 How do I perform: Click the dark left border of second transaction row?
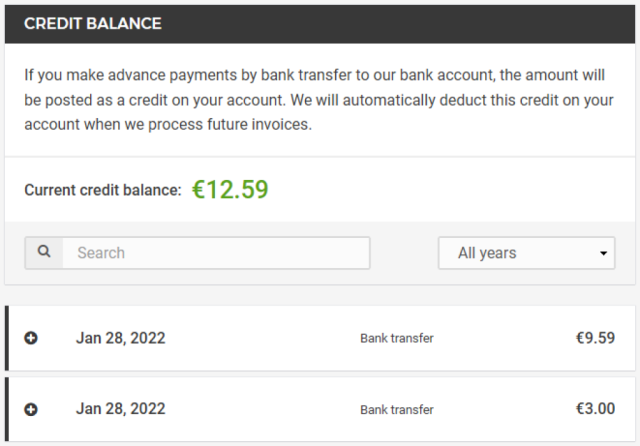click(7, 409)
